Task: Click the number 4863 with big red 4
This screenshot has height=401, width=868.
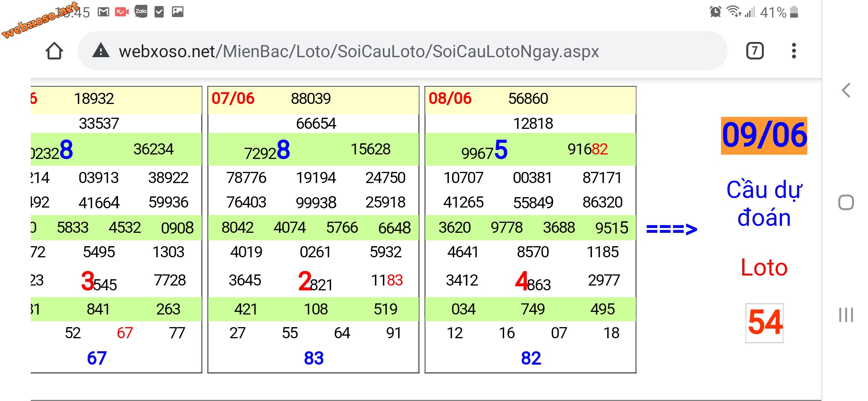Action: [x=533, y=281]
